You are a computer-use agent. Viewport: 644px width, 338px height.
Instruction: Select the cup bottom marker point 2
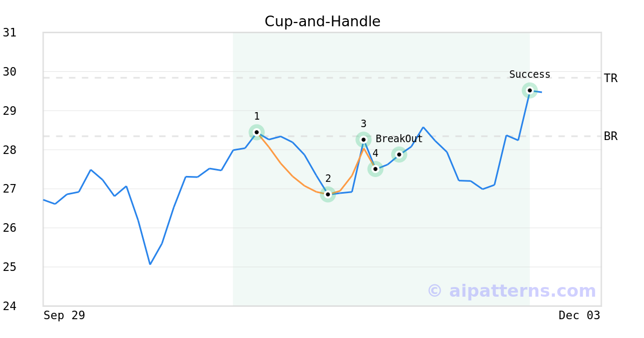[x=328, y=194]
